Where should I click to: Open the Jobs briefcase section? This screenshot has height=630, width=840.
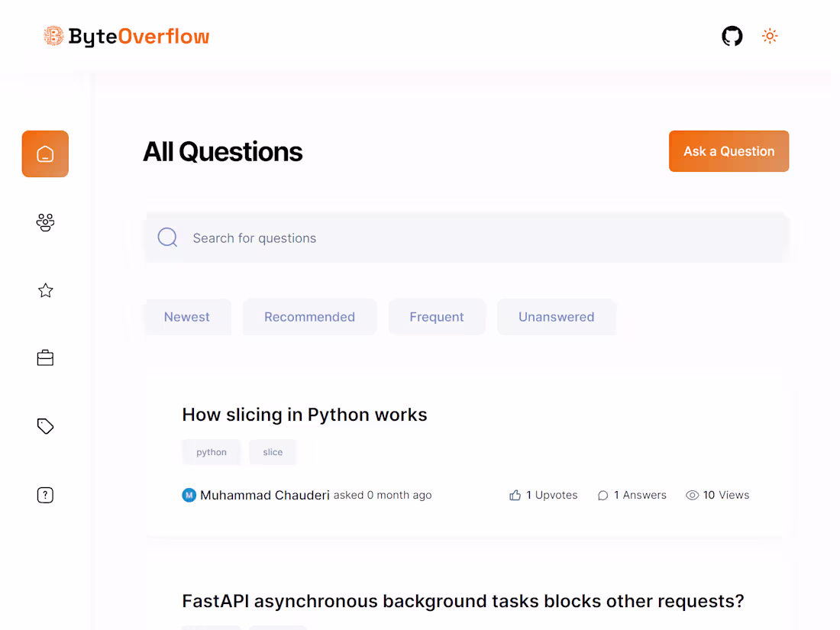pos(45,357)
